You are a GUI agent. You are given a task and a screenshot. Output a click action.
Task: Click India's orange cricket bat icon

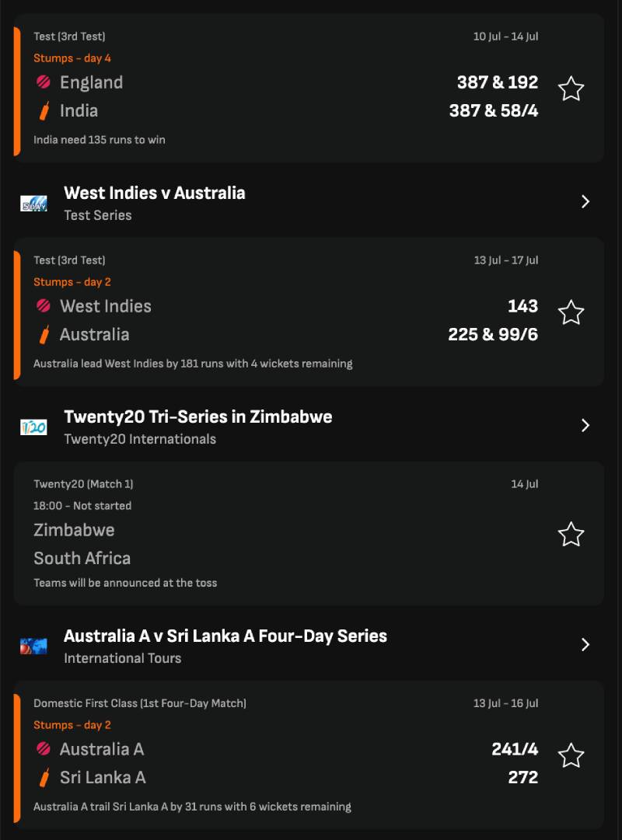pos(44,110)
